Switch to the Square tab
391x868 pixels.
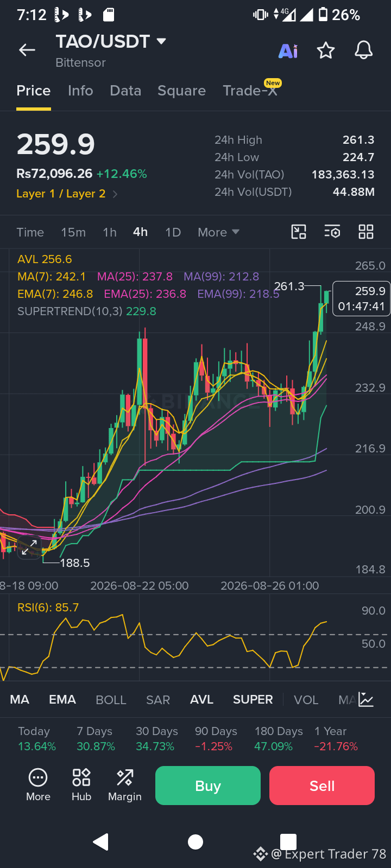point(181,91)
